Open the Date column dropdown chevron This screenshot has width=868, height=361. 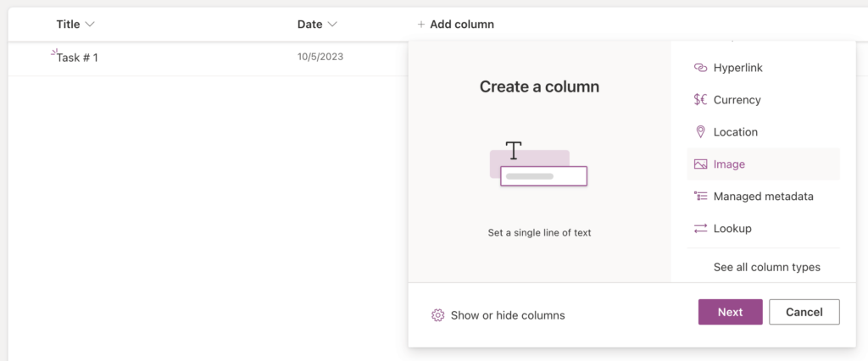[x=332, y=25]
